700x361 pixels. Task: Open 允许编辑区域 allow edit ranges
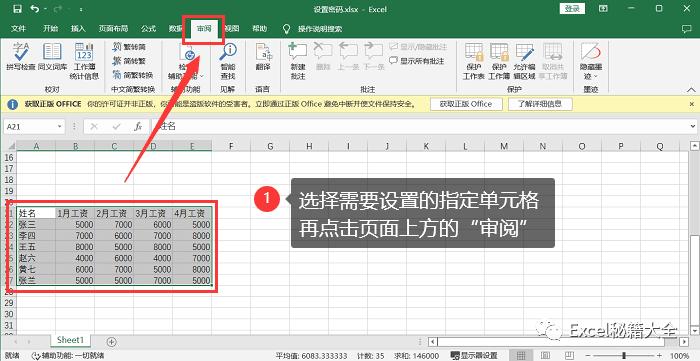tap(524, 62)
